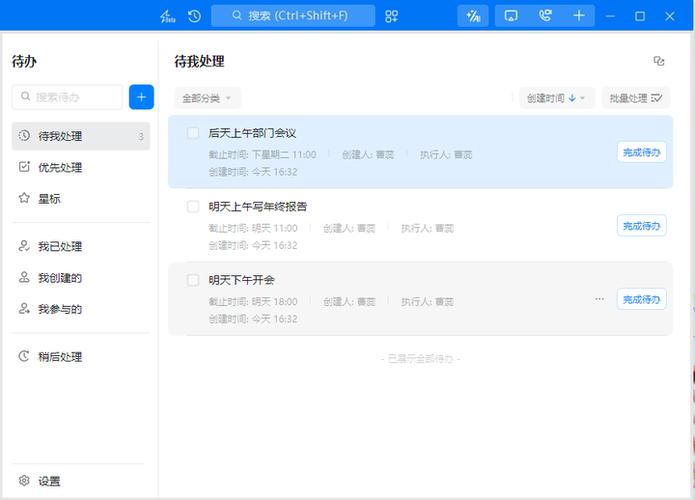Click the 批量处理 batch button
Viewport: 695px width, 500px height.
tap(636, 98)
